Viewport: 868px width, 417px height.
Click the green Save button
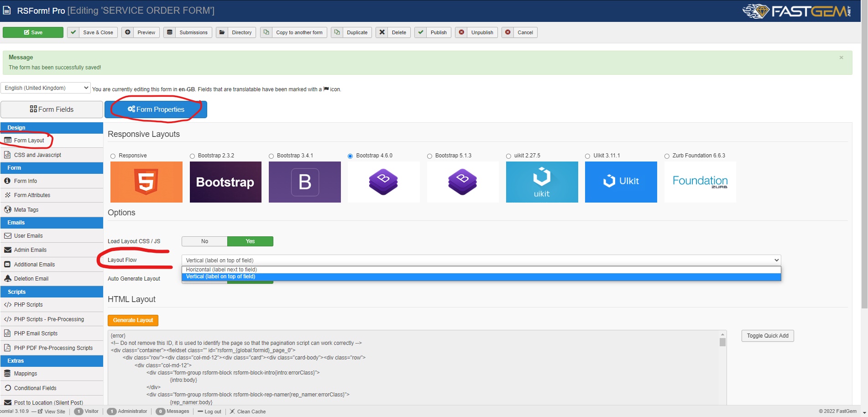(x=33, y=32)
